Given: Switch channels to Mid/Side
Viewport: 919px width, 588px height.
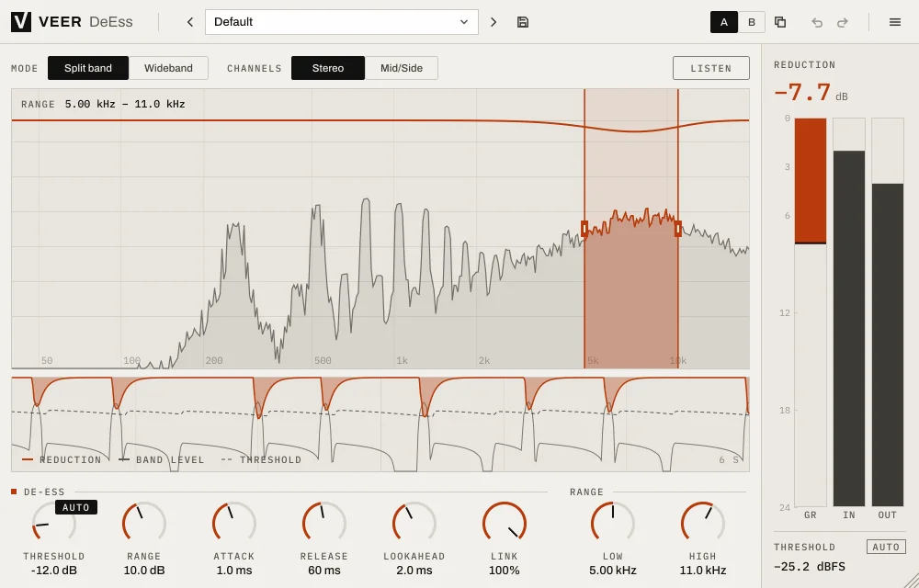Looking at the screenshot, I should coord(402,68).
